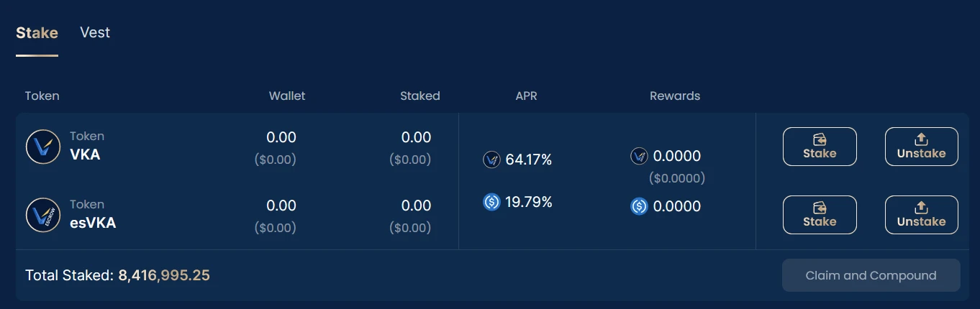Switch to the Vest tab
The image size is (980, 309).
[x=95, y=32]
